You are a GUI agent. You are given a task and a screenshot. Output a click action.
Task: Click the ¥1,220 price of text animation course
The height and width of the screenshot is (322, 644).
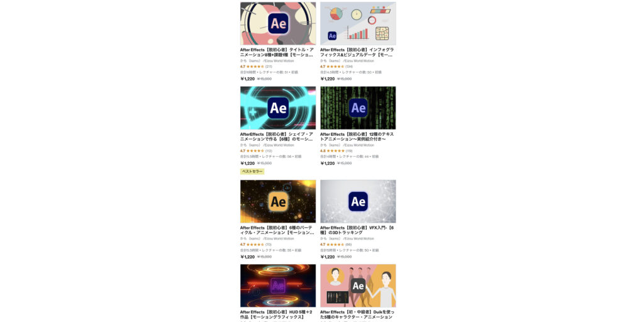click(328, 163)
